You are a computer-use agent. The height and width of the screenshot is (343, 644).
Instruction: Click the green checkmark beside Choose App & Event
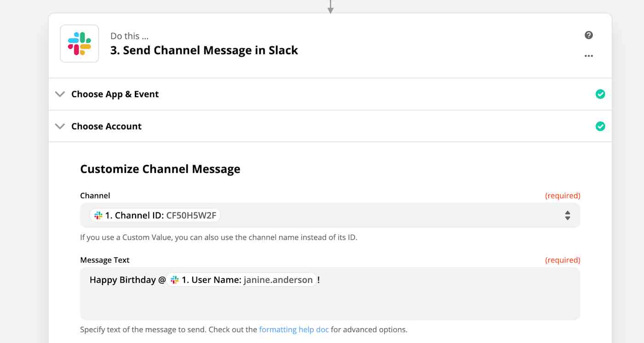click(600, 94)
